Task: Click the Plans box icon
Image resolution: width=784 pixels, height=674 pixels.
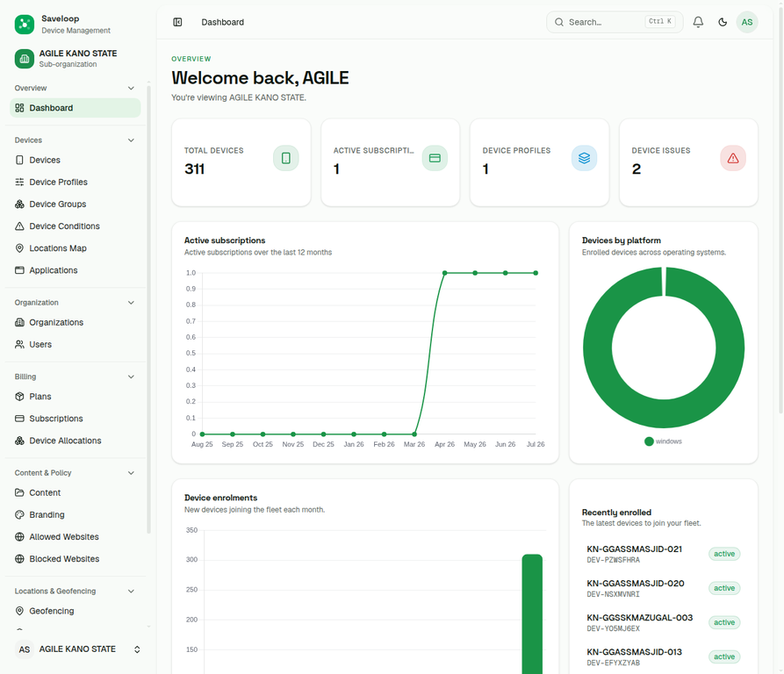Action: (x=19, y=396)
